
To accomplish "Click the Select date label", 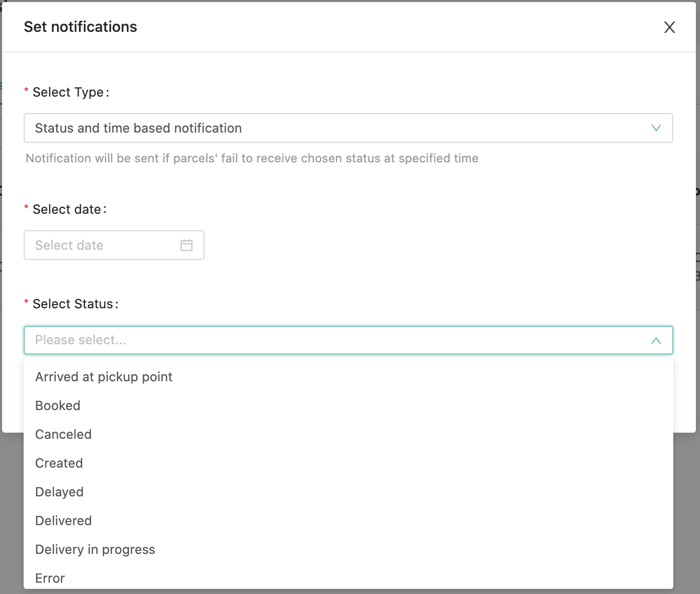I will (x=69, y=210).
